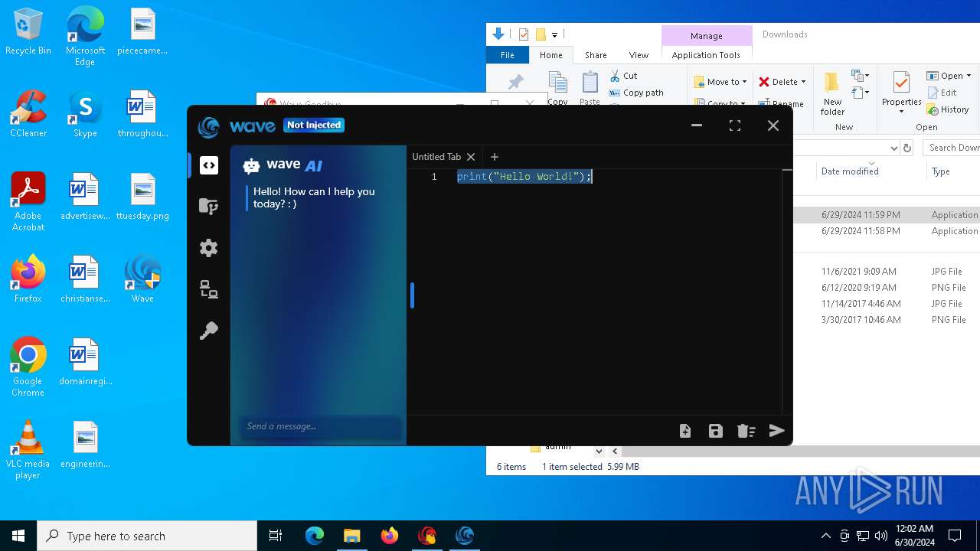Expand the address bar history dropdown
The image size is (980, 551).
(x=893, y=148)
